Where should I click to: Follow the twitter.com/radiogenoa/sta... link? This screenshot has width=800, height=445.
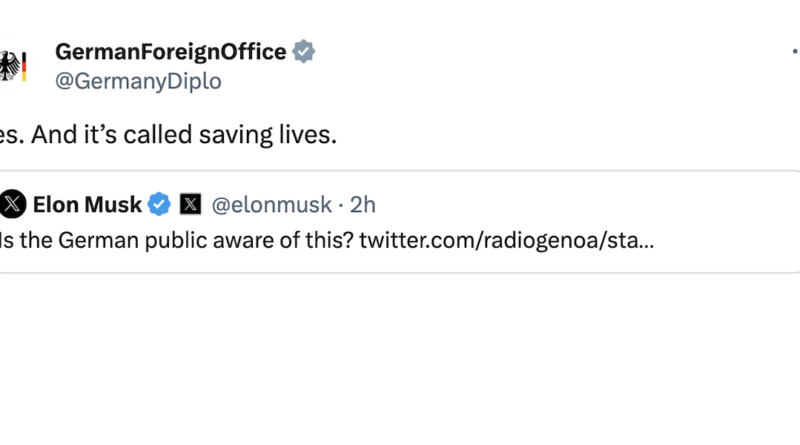pos(507,240)
